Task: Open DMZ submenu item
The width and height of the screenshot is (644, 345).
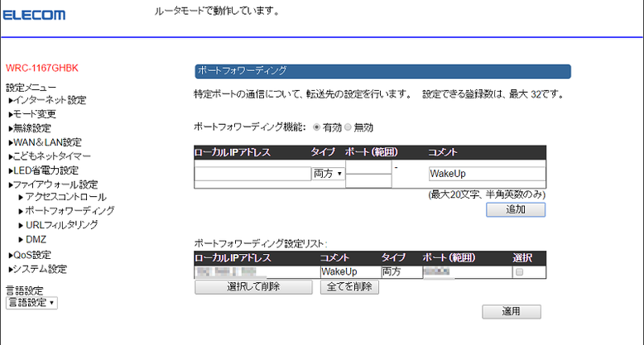Action: coord(32,239)
